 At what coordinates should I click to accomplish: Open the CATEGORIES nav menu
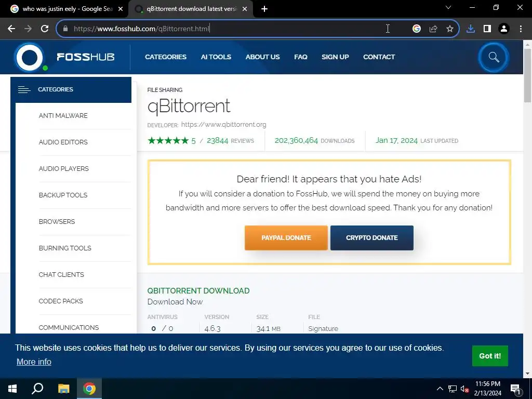166,57
